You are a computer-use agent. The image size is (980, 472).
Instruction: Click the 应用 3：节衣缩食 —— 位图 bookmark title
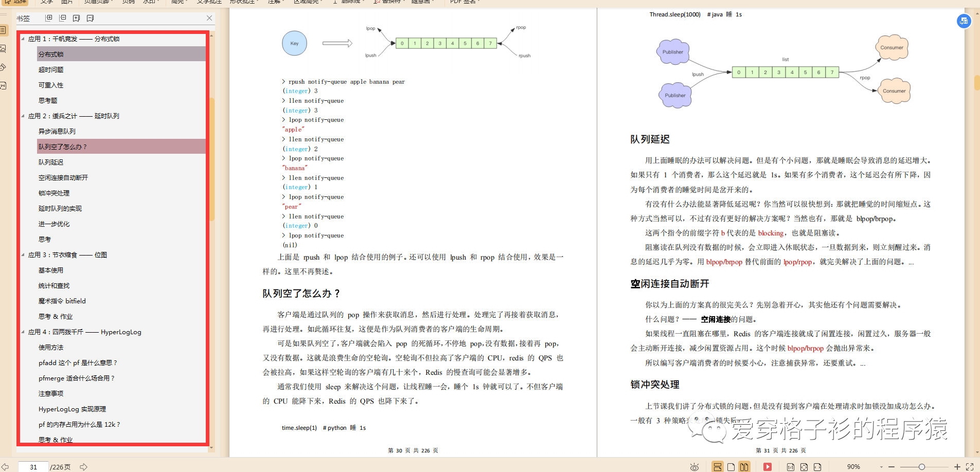point(67,255)
